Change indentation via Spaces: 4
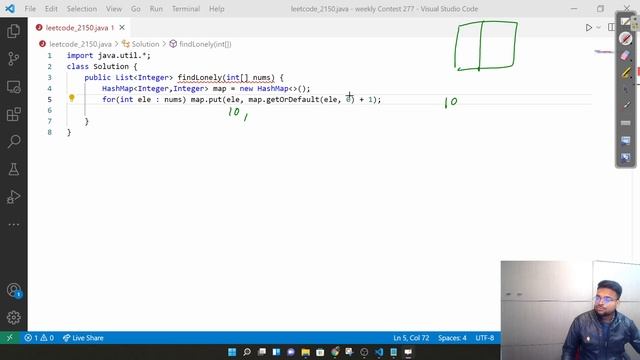640x360 pixels. (x=452, y=338)
